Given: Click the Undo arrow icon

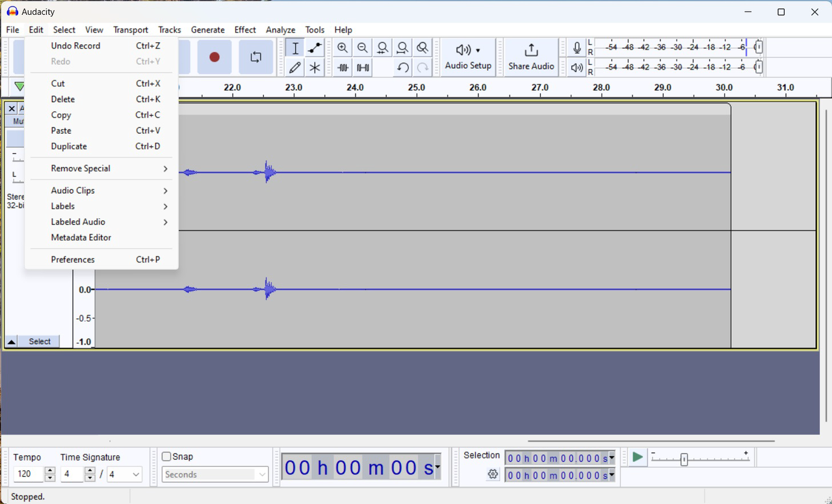Looking at the screenshot, I should pyautogui.click(x=403, y=68).
